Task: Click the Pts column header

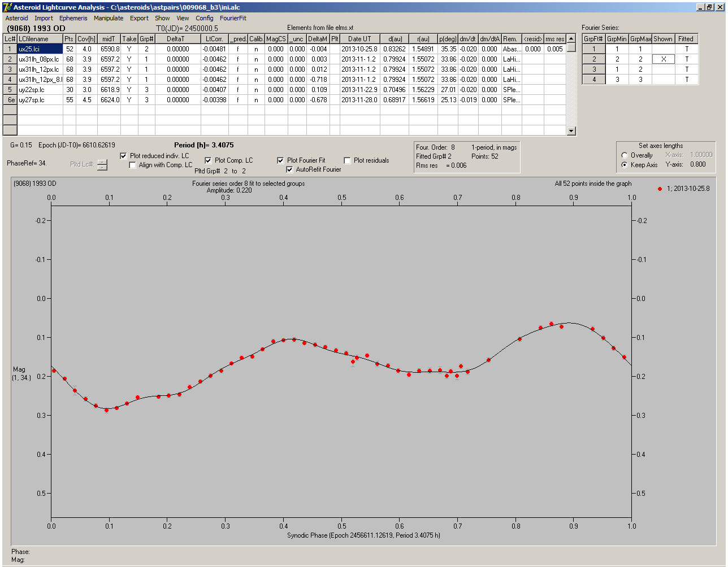Action: click(x=69, y=39)
